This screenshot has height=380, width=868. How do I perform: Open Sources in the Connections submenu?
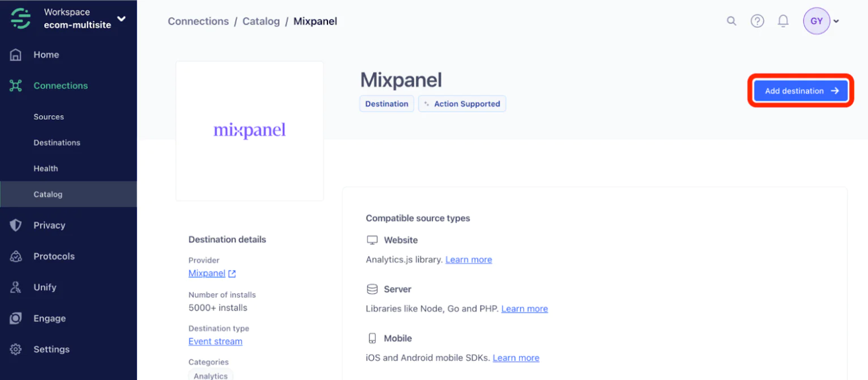click(49, 117)
